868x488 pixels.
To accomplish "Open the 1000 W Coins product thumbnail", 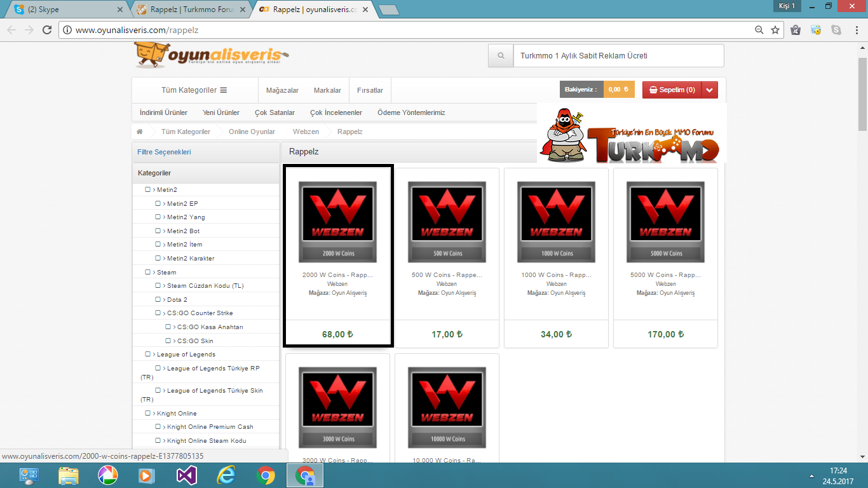I will (x=556, y=222).
